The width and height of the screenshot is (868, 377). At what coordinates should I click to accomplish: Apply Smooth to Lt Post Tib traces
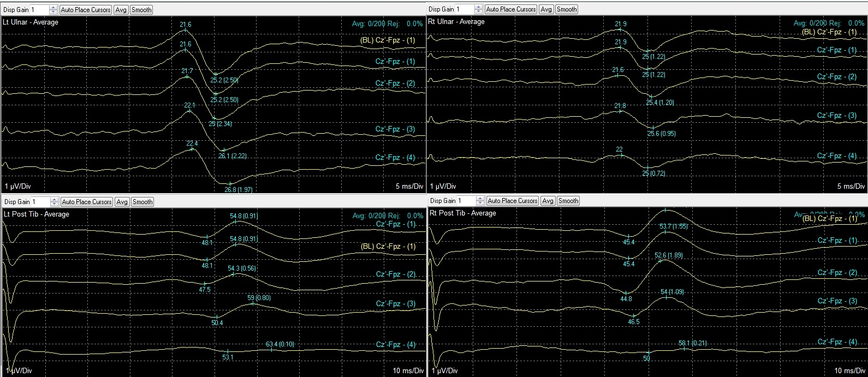tap(142, 202)
